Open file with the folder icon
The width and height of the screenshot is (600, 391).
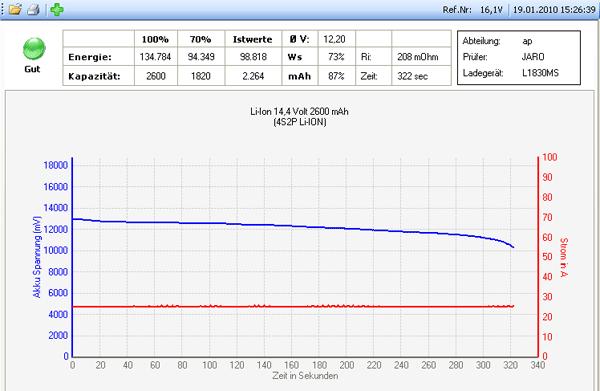tap(15, 9)
